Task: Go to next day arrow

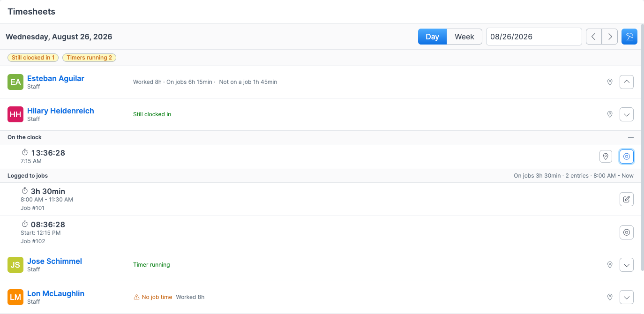Action: click(x=610, y=37)
